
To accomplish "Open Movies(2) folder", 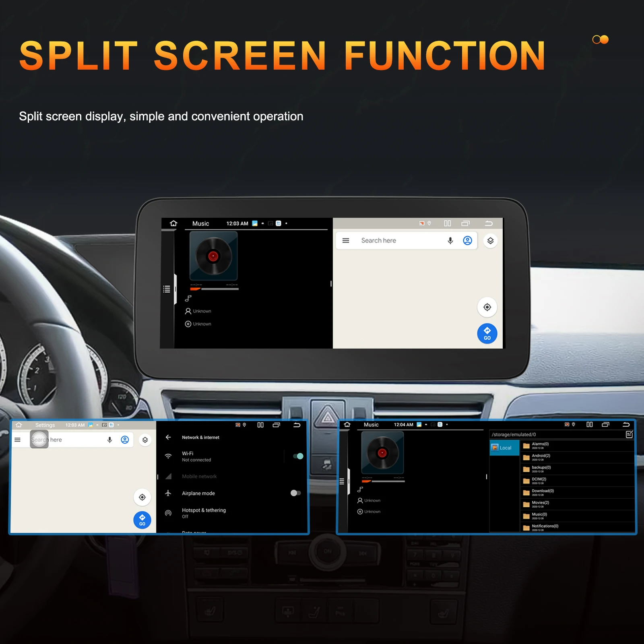I will coord(578,504).
